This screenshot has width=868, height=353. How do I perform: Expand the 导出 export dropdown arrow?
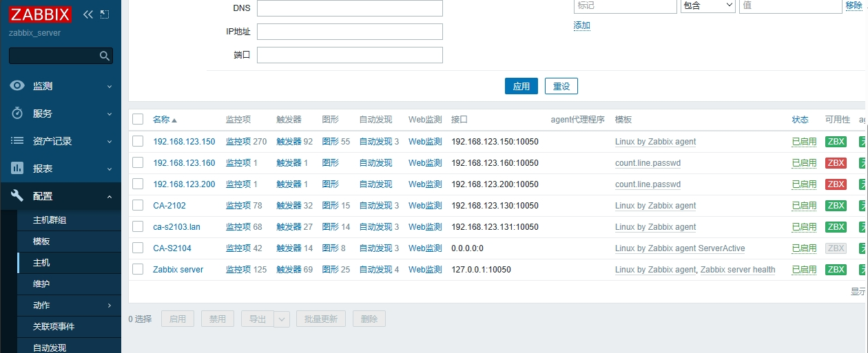point(282,319)
